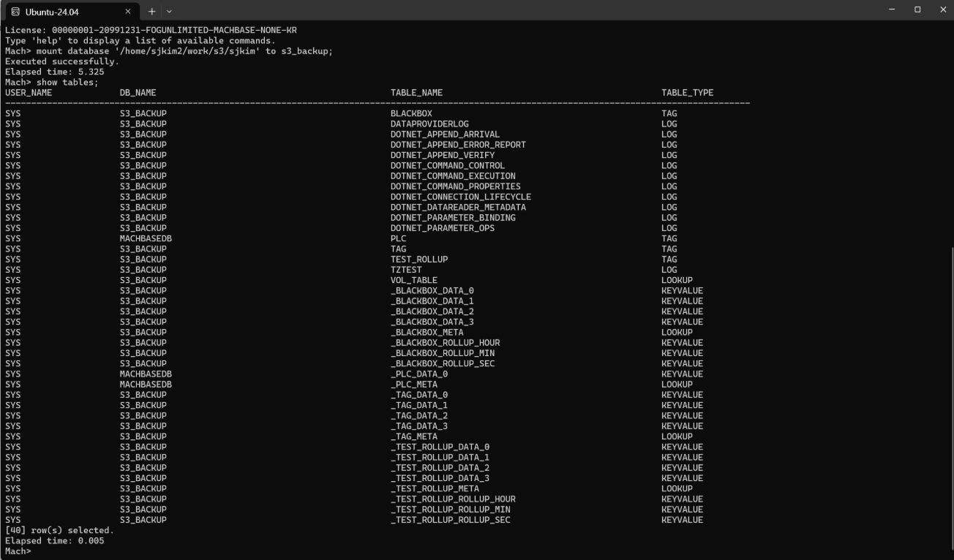The image size is (954, 560).
Task: Click the TABLE_NAME column header
Action: click(x=416, y=93)
